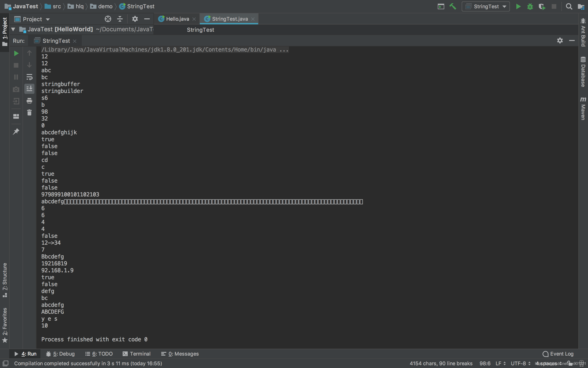Open 4: Run tool window tab
Image resolution: width=588 pixels, height=368 pixels.
[25, 354]
